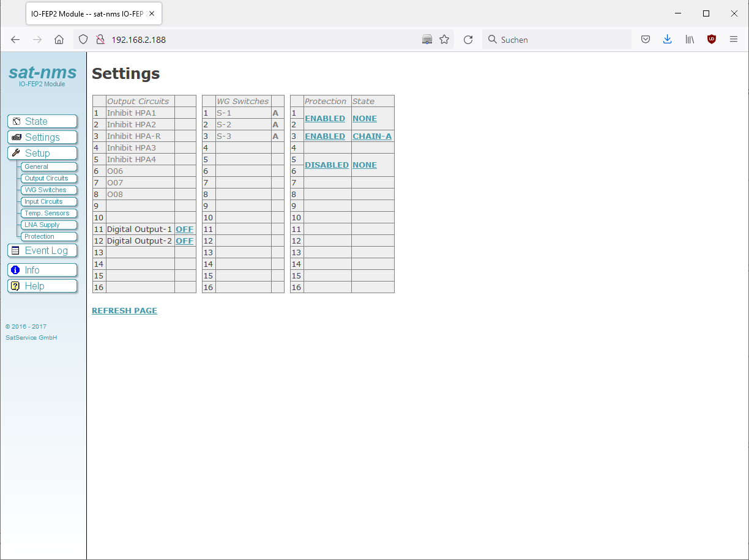749x560 pixels.
Task: Click the shield tracking protection icon
Action: point(84,40)
